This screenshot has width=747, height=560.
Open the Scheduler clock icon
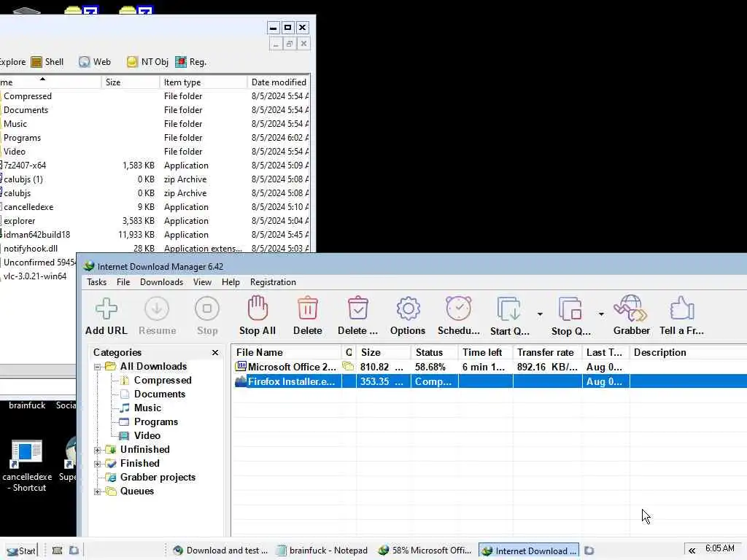coord(459,316)
